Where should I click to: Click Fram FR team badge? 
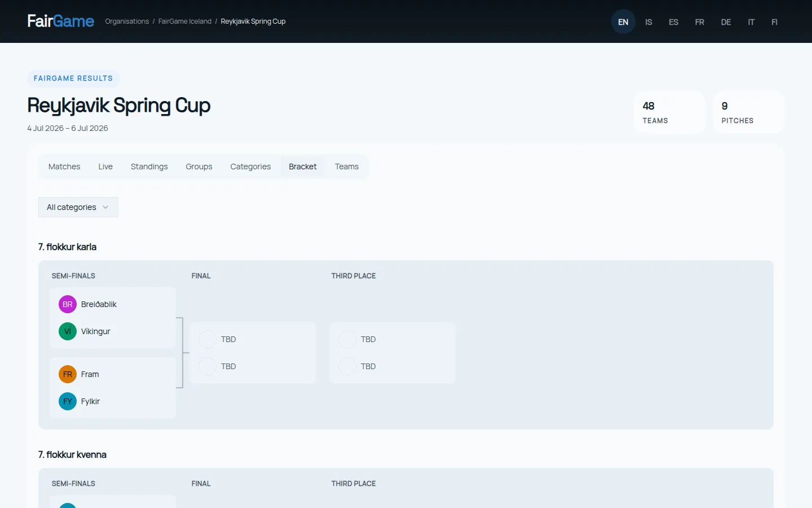click(68, 374)
